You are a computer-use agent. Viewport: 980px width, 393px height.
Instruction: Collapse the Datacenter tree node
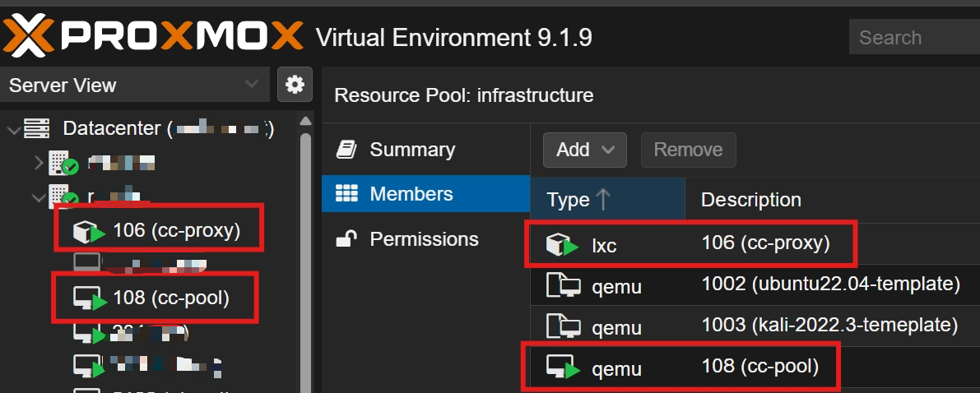pos(13,129)
